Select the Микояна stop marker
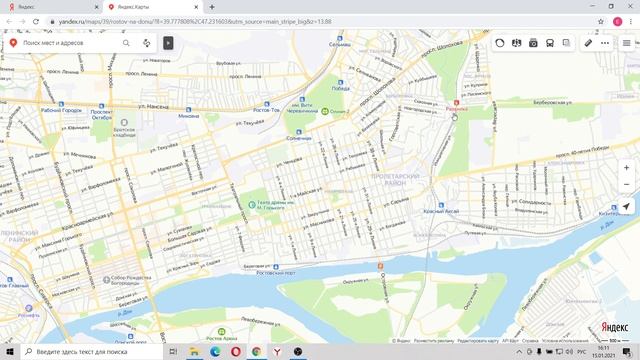 point(188,109)
